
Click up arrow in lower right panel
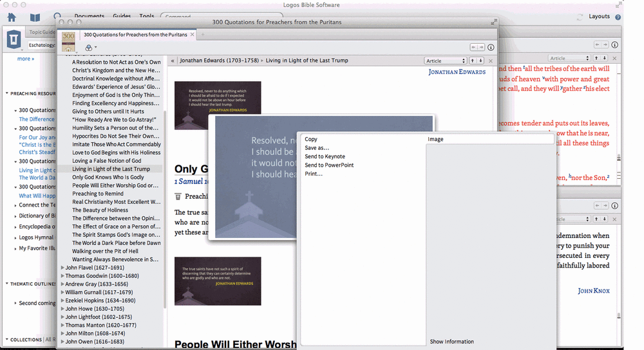click(596, 219)
